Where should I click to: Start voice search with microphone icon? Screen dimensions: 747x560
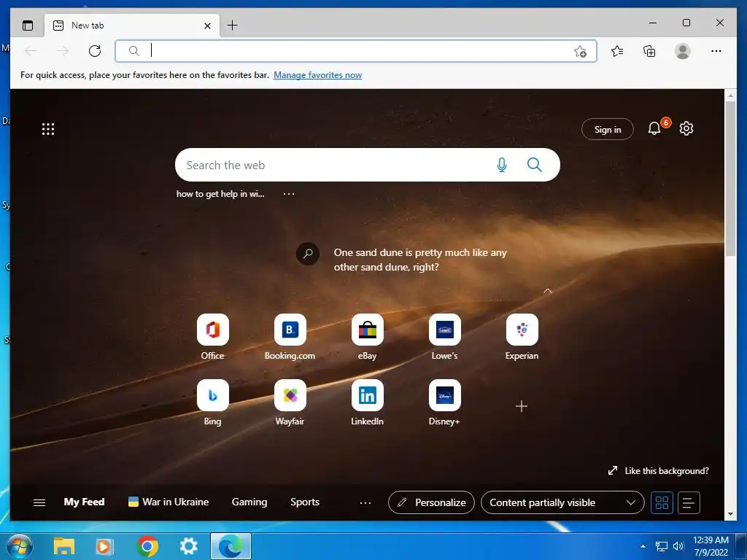point(502,165)
